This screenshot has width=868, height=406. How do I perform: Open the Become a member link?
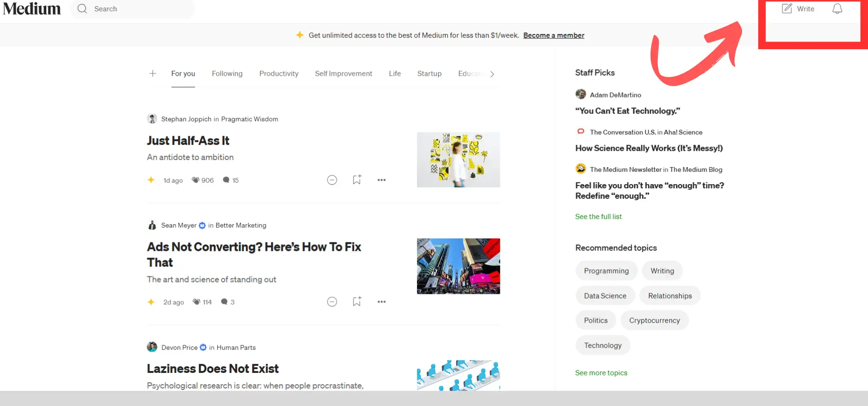(x=554, y=35)
